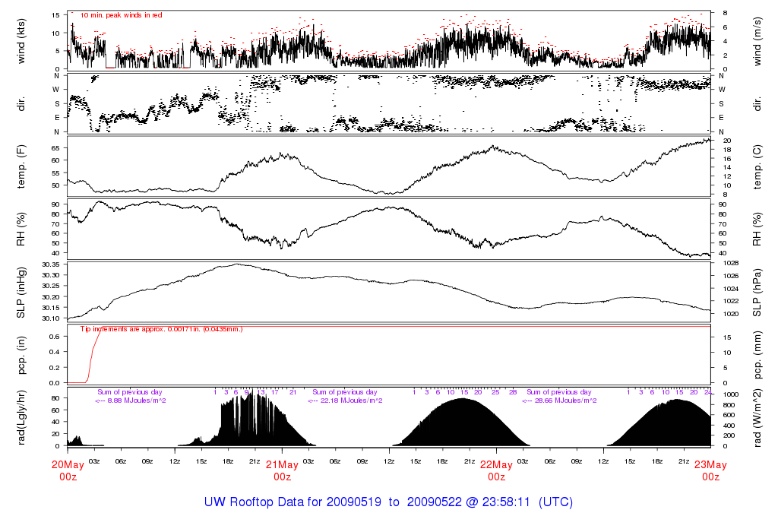Click the "Tip increments are approx. 0.00171in." note

click(161, 329)
